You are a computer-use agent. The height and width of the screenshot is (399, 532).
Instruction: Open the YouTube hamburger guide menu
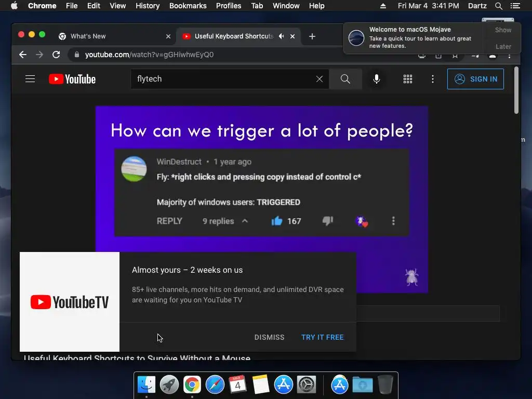click(x=30, y=79)
